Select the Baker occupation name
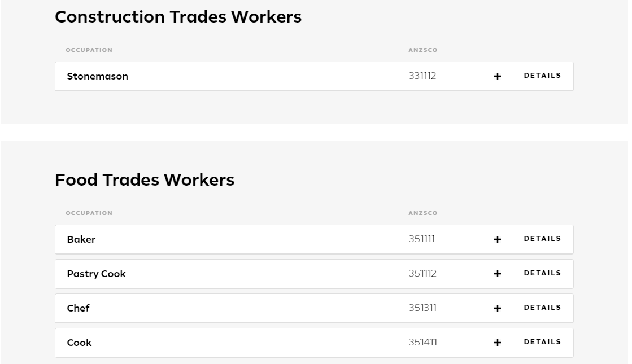Image resolution: width=632 pixels, height=364 pixels. click(x=81, y=239)
